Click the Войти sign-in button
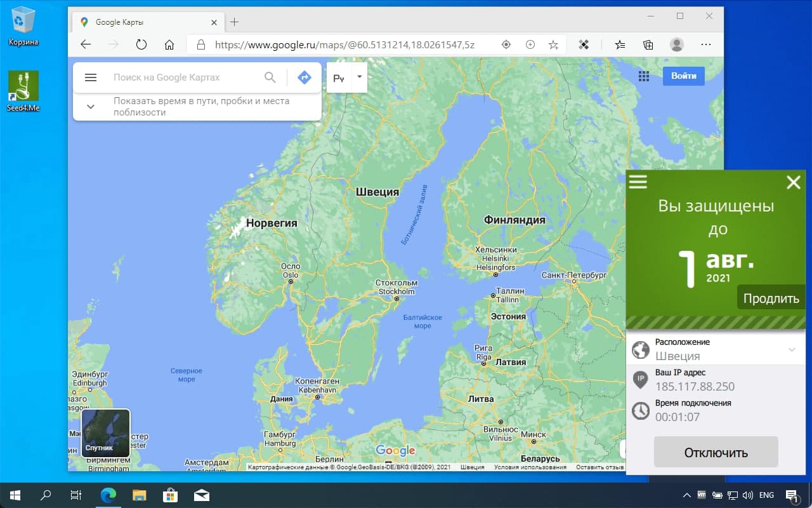Image resolution: width=812 pixels, height=508 pixels. click(684, 76)
